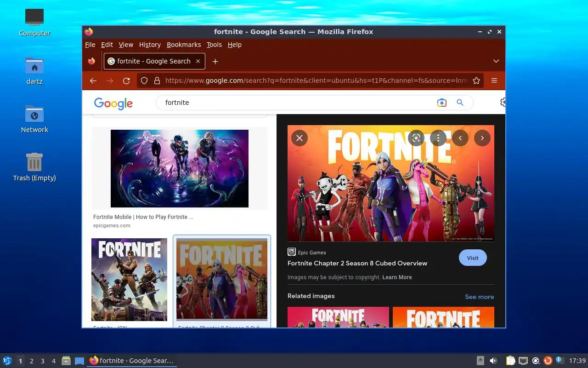Click the epicgames.com source text

coord(112,225)
